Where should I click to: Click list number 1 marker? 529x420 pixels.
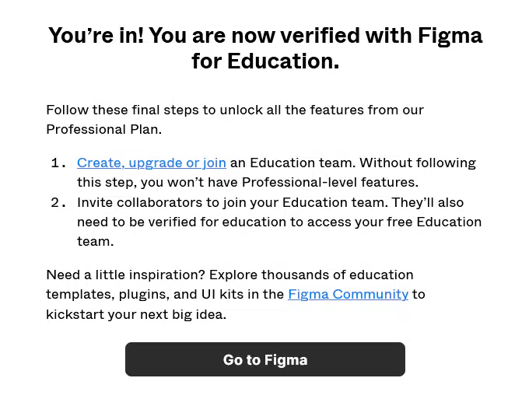pos(58,163)
